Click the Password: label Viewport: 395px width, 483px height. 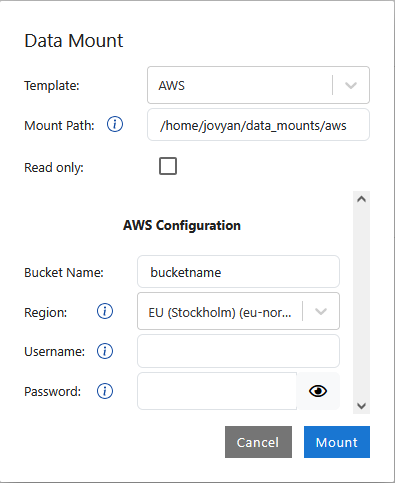tap(52, 392)
